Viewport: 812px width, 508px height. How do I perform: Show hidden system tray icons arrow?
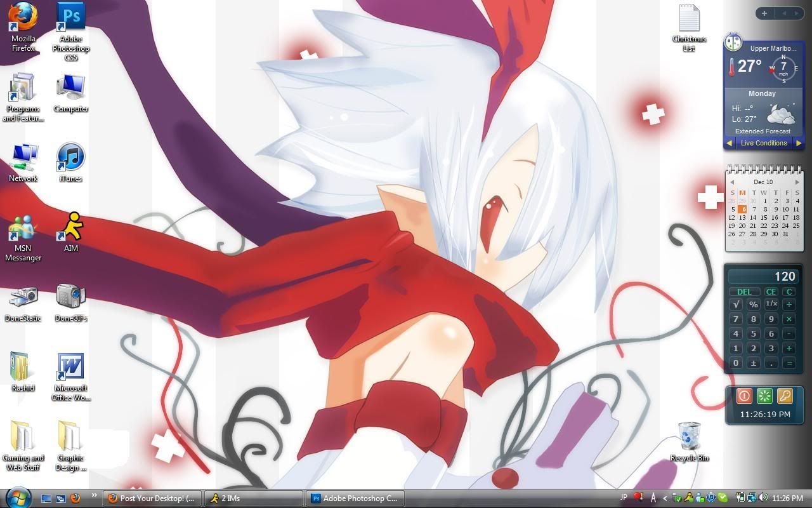(x=665, y=498)
